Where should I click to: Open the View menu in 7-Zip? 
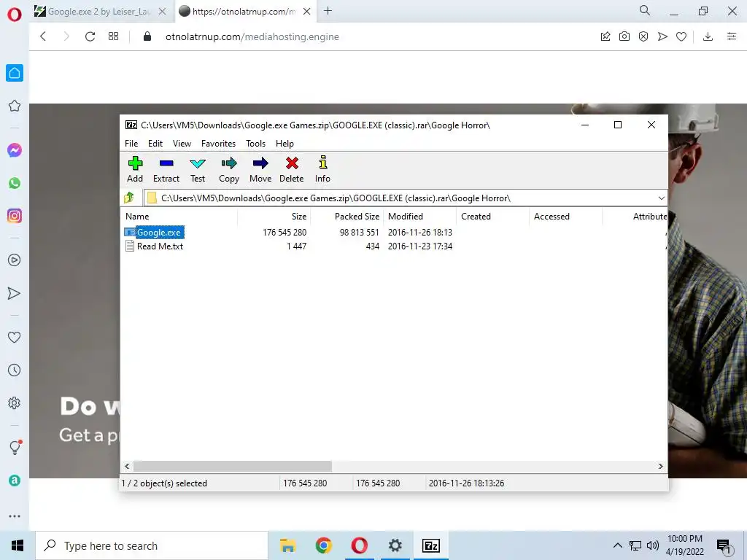pos(182,144)
